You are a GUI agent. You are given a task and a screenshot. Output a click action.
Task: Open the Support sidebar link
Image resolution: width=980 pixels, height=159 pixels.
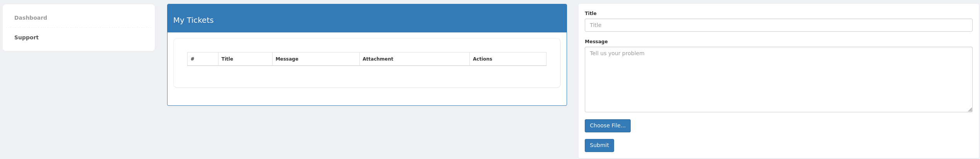click(x=26, y=37)
